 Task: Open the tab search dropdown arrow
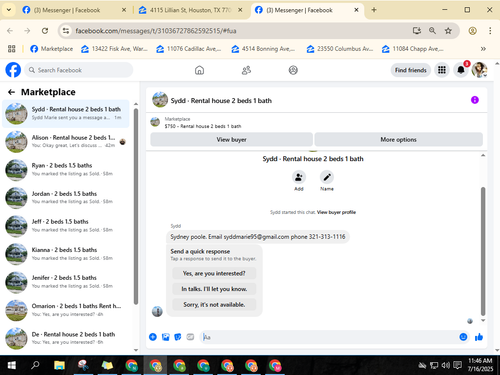pos(9,10)
